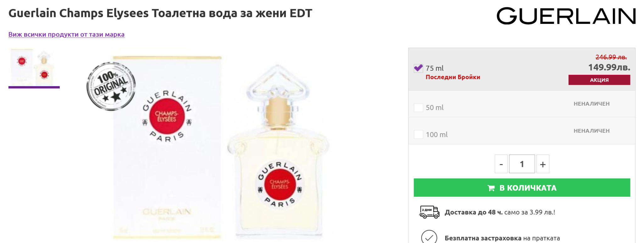Click the quantity input field

coord(522,164)
